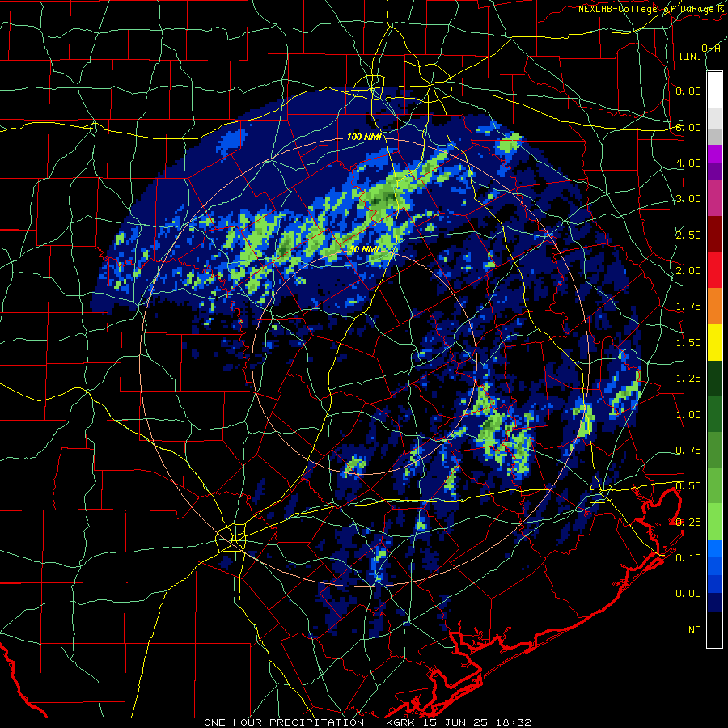This screenshot has height=728, width=728.
Task: Click the 1.00 legend value
Action: (x=688, y=415)
